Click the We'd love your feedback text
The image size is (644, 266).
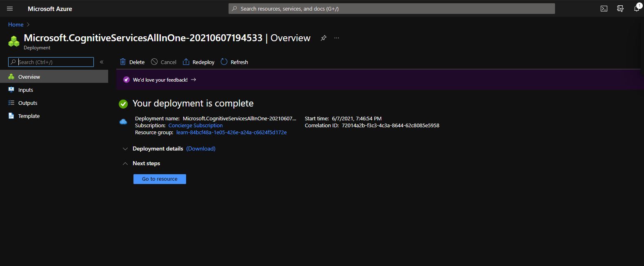pos(160,80)
